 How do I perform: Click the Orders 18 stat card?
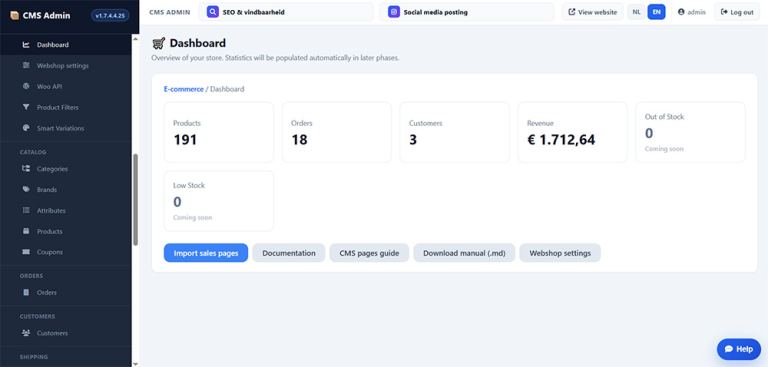[x=337, y=132]
